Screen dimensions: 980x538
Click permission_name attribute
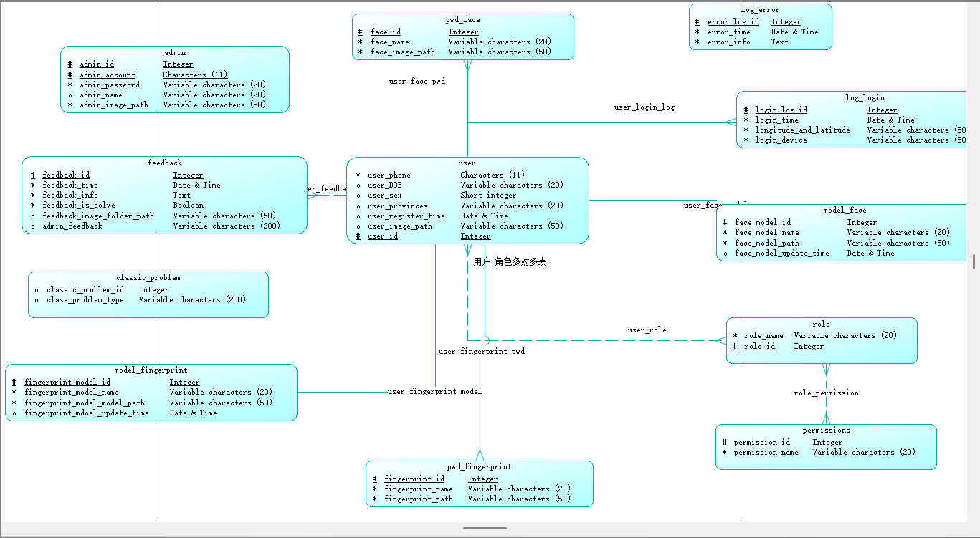tap(766, 452)
